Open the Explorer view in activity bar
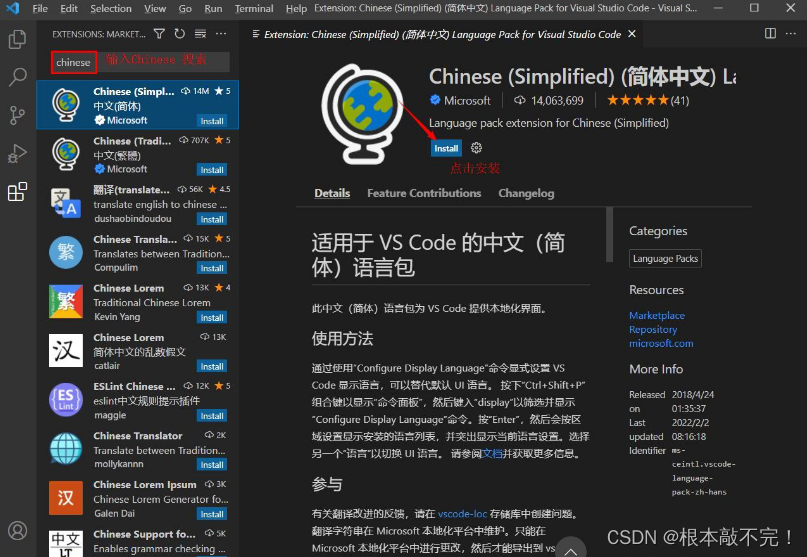 [17, 39]
